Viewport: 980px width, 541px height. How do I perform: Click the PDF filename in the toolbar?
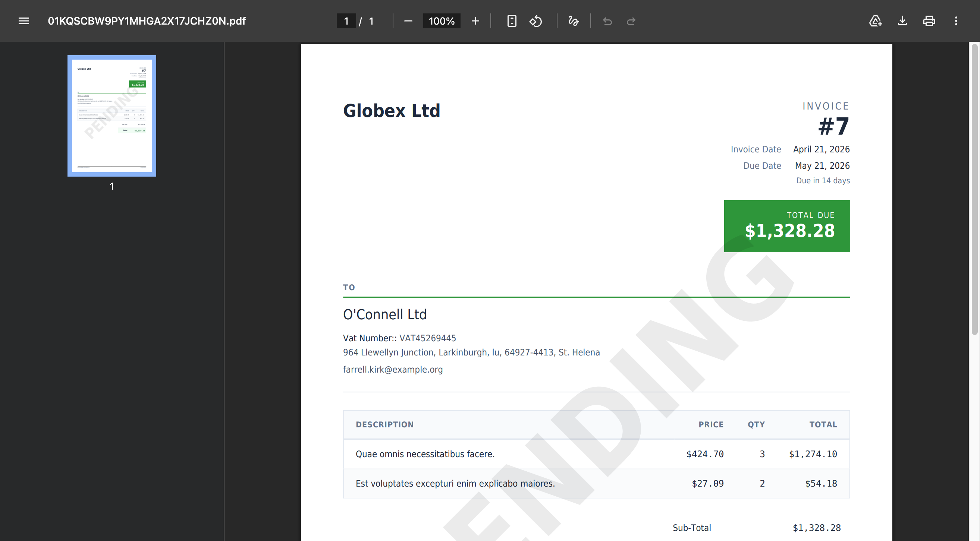click(147, 21)
